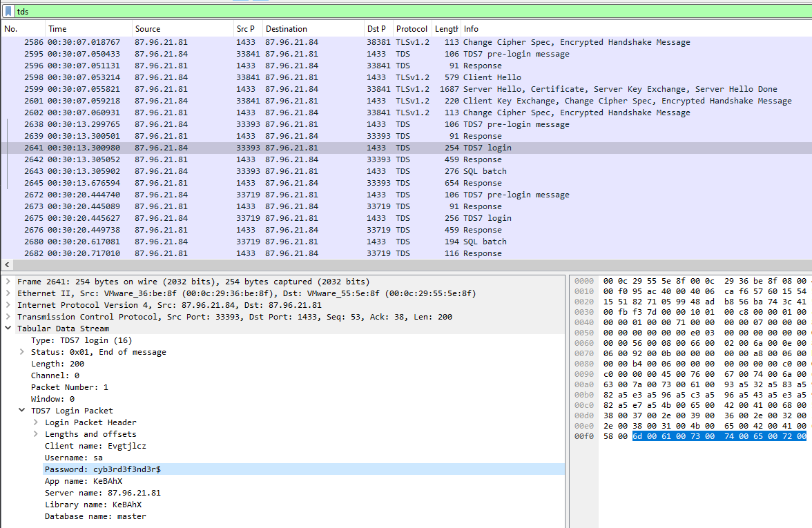Collapse the TDS7 Login Packet node
This screenshot has height=528, width=812.
(x=22, y=411)
